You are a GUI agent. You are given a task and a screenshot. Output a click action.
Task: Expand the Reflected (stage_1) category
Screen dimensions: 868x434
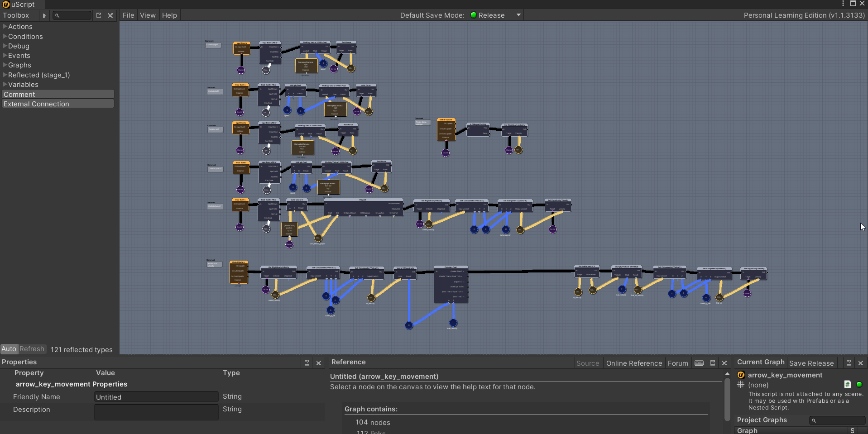click(x=5, y=75)
